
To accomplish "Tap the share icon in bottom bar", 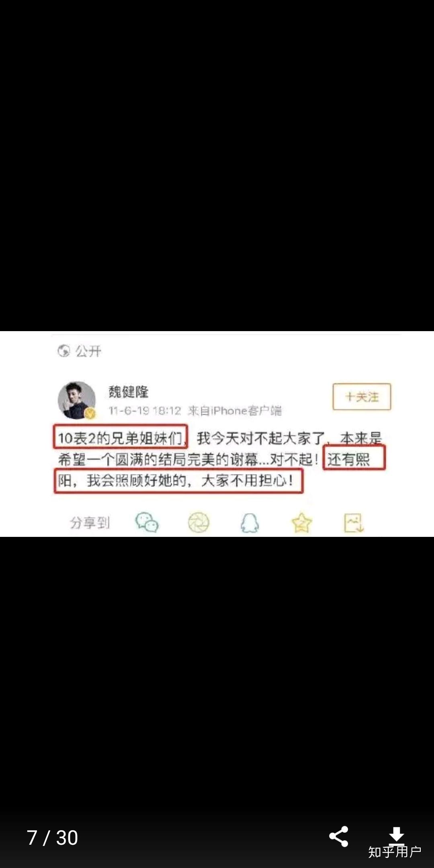I will pos(339,837).
